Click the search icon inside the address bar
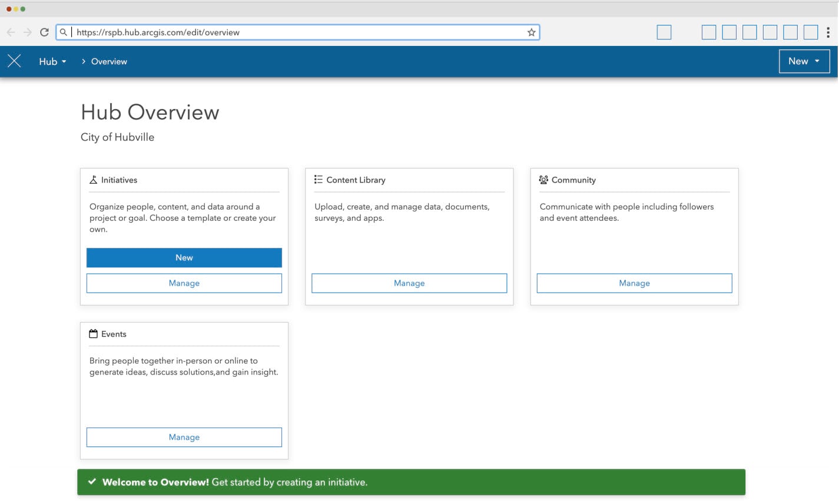839x504 pixels. pyautogui.click(x=63, y=32)
